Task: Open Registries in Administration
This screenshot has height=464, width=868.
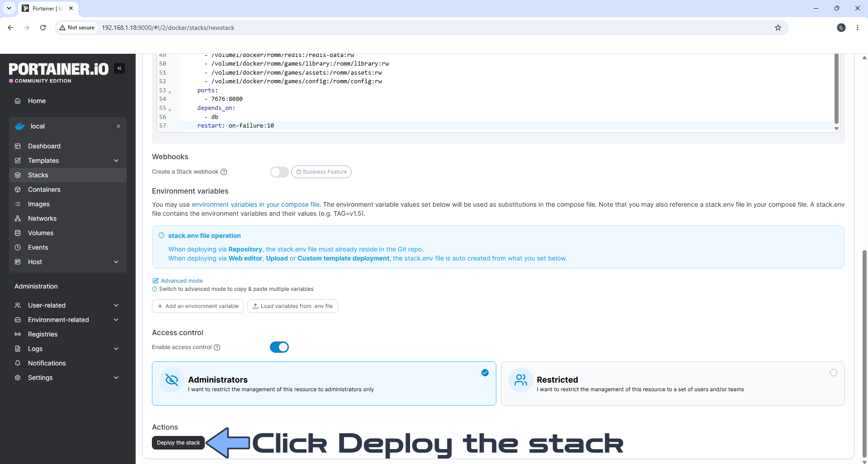Action: click(68, 334)
